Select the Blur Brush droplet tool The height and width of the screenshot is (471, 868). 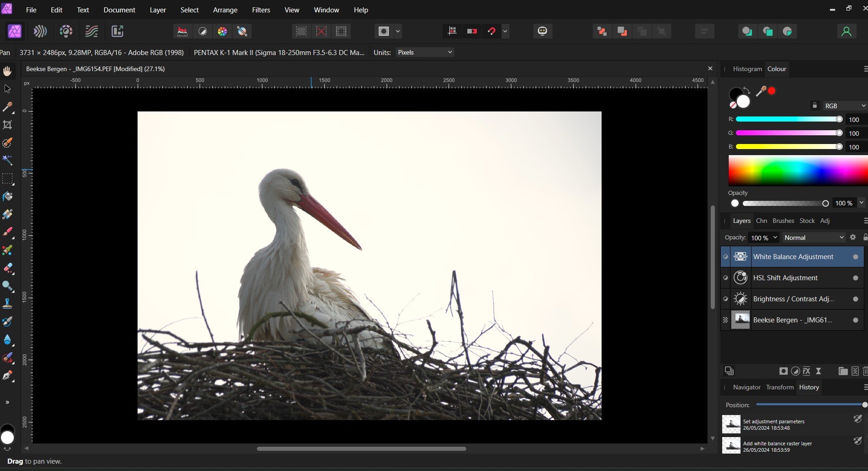(x=7, y=339)
